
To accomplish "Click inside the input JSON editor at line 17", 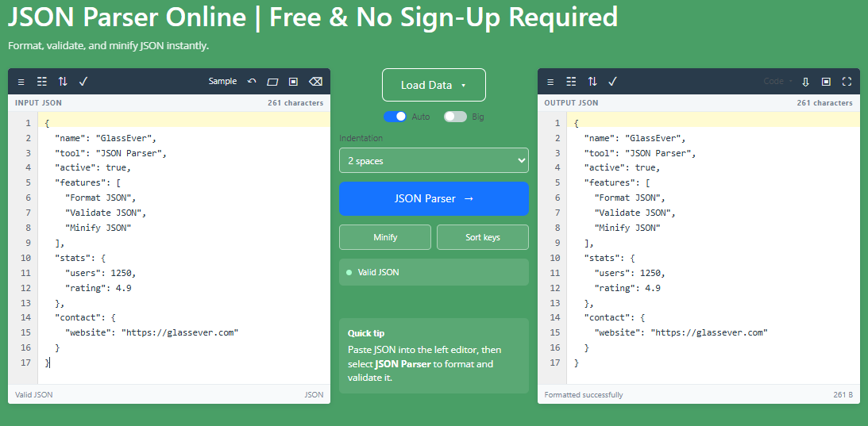I will click(x=183, y=363).
